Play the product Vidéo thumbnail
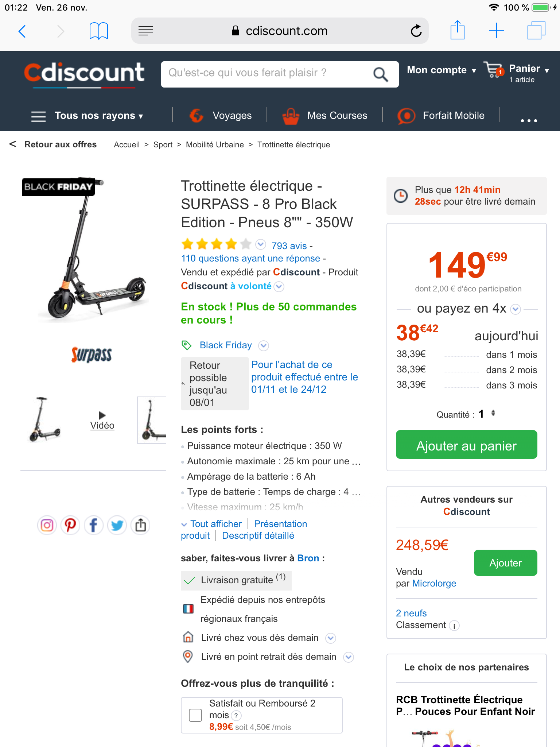This screenshot has height=747, width=560. pyautogui.click(x=102, y=420)
